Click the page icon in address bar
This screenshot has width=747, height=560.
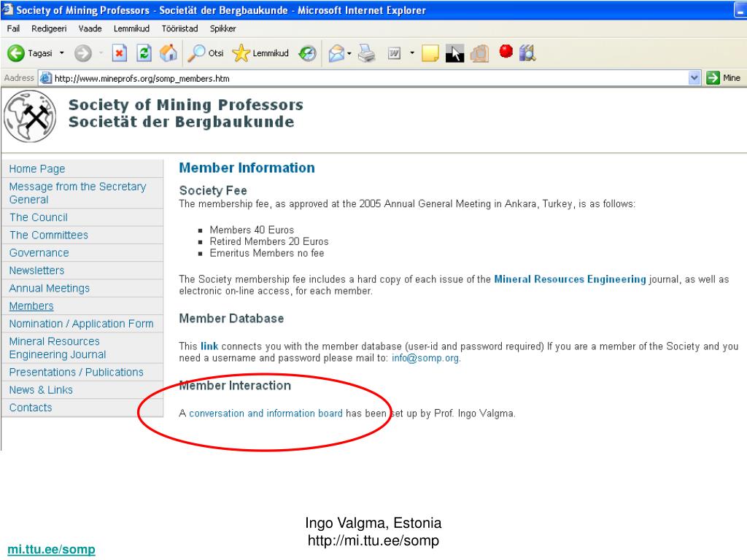coord(46,77)
